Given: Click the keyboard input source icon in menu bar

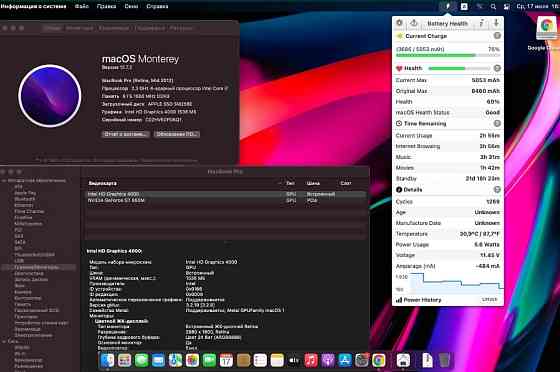Looking at the screenshot, I should click(464, 6).
